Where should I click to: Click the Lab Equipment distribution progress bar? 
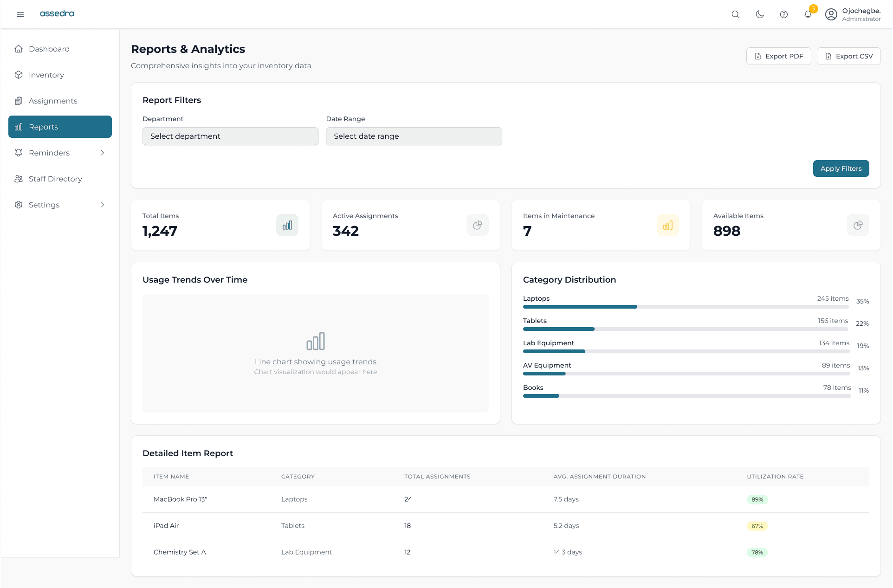(x=686, y=351)
